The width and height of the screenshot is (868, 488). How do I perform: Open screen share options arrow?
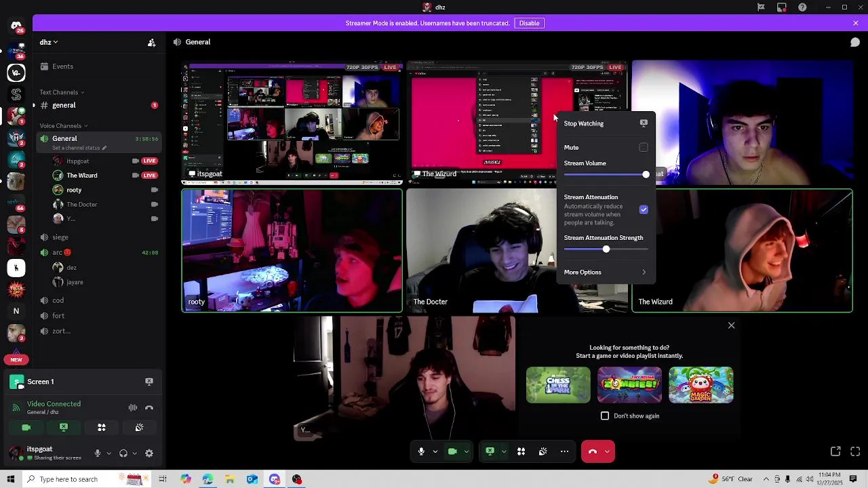pos(503,451)
